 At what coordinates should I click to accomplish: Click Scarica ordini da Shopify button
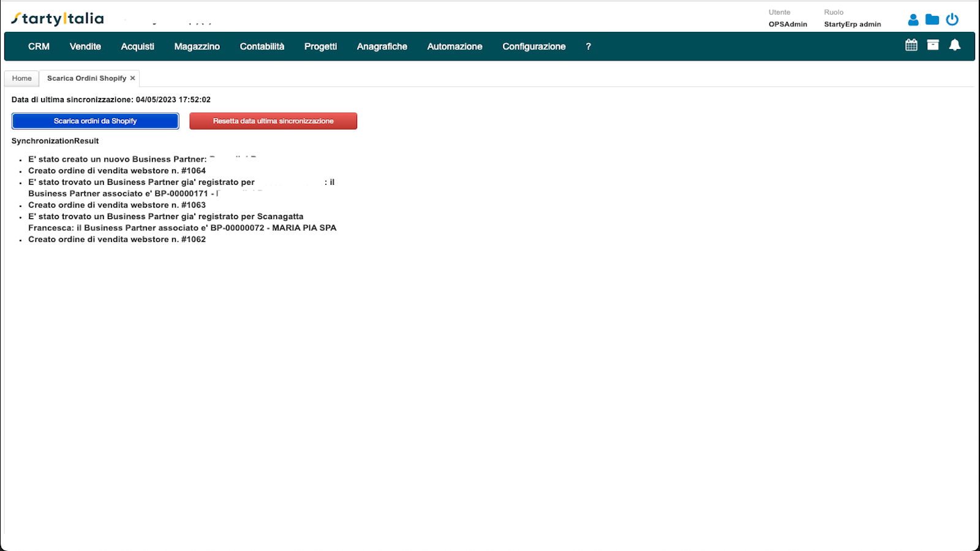click(x=96, y=121)
